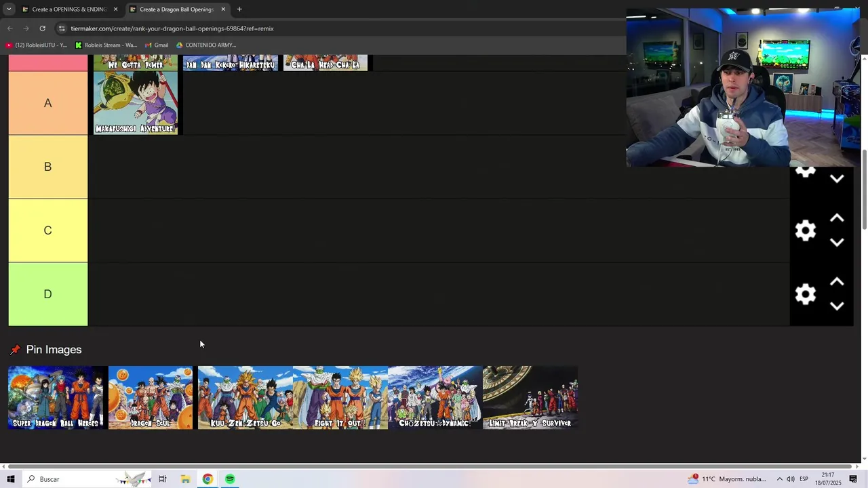Screen dimensions: 868x488
Task: Open the tab search dropdown
Action: 9,9
